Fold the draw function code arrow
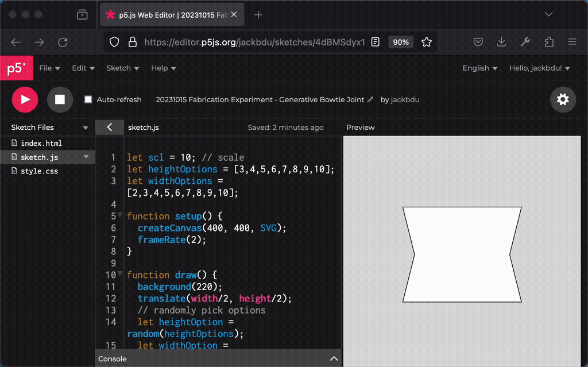This screenshot has width=588, height=367. [x=120, y=274]
